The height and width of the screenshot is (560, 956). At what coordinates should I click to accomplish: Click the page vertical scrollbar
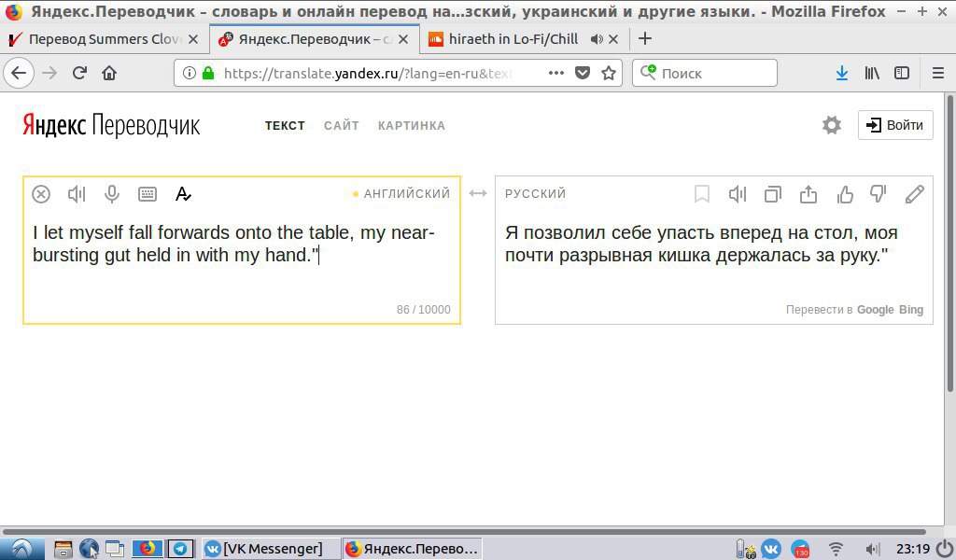coord(949,244)
